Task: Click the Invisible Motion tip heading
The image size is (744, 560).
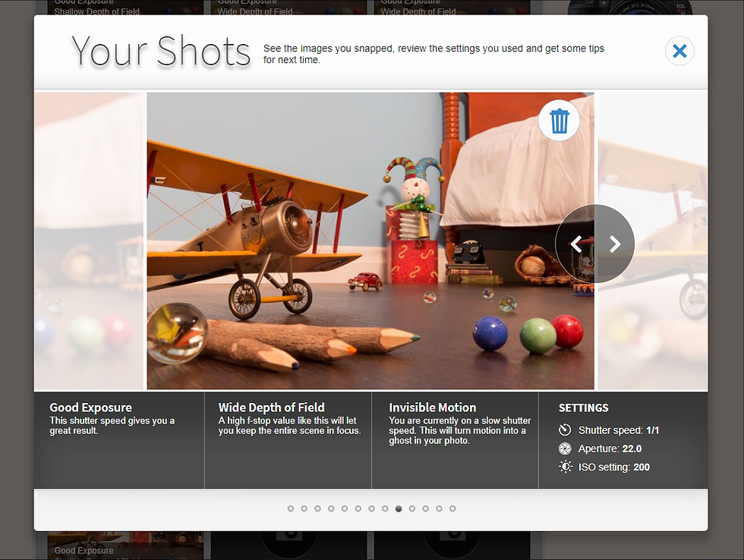Action: 432,407
